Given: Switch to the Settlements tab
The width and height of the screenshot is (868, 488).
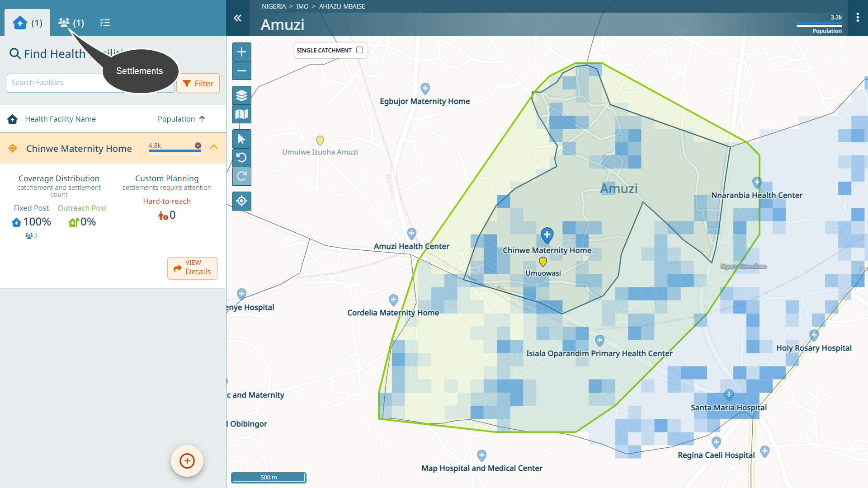Looking at the screenshot, I should (71, 23).
